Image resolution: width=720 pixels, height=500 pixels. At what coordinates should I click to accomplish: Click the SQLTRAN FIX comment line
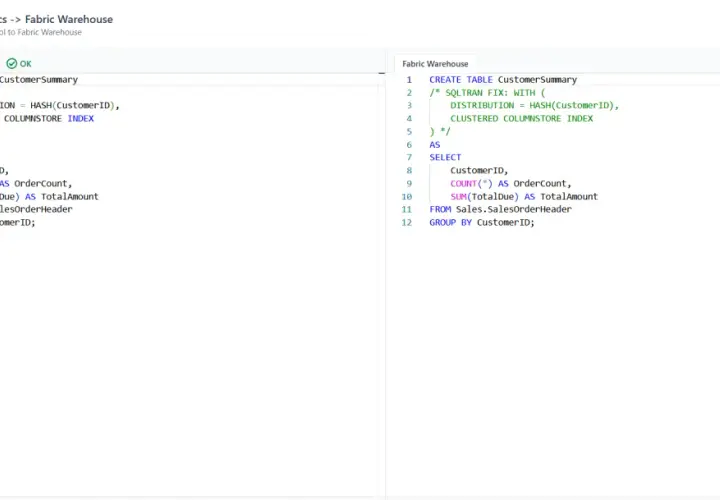[x=487, y=93]
